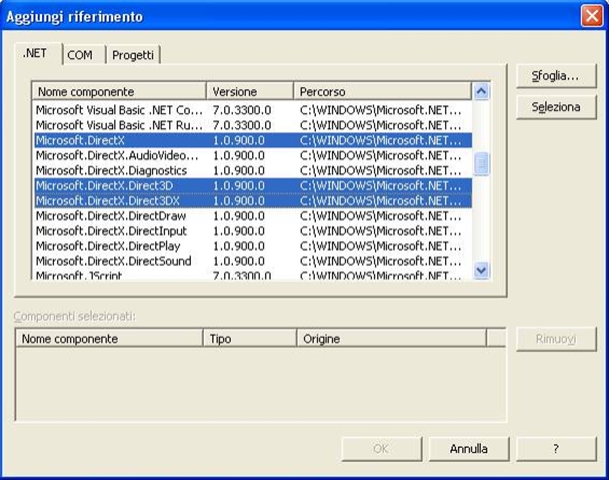Screen dimensions: 609x480
Task: Select Microsoft.DirectX.Diagnostics row
Action: point(253,170)
